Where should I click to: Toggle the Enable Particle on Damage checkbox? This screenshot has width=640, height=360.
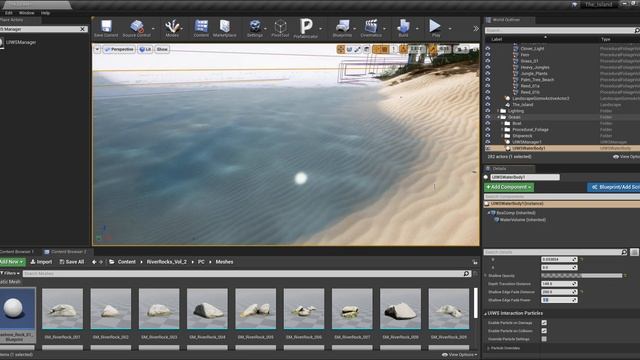click(544, 323)
